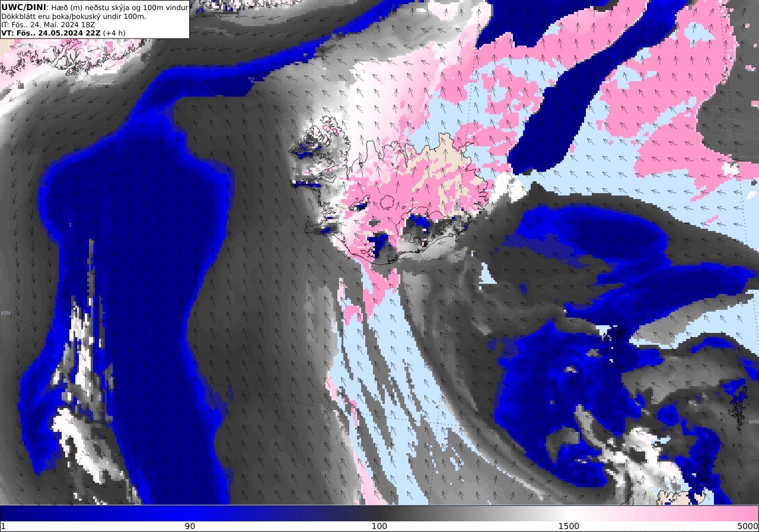Click the bright blue section of the colorbar
Screen dimensions: 759x532
(x=190, y=513)
